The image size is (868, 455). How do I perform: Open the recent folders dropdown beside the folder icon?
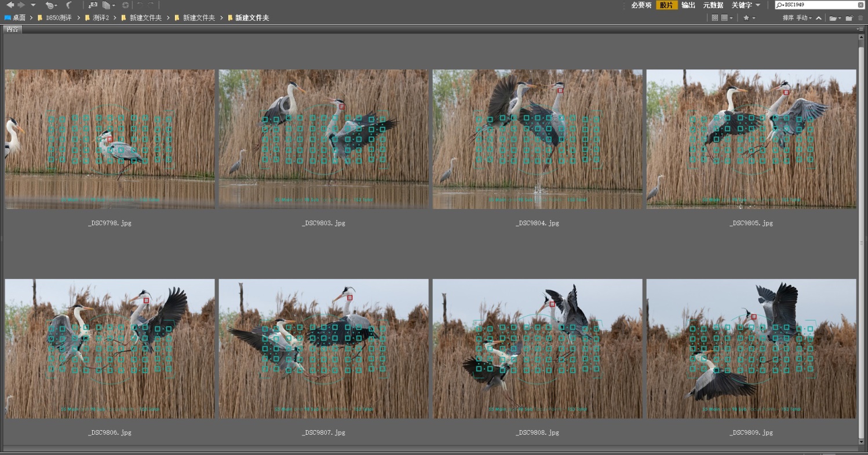click(840, 17)
